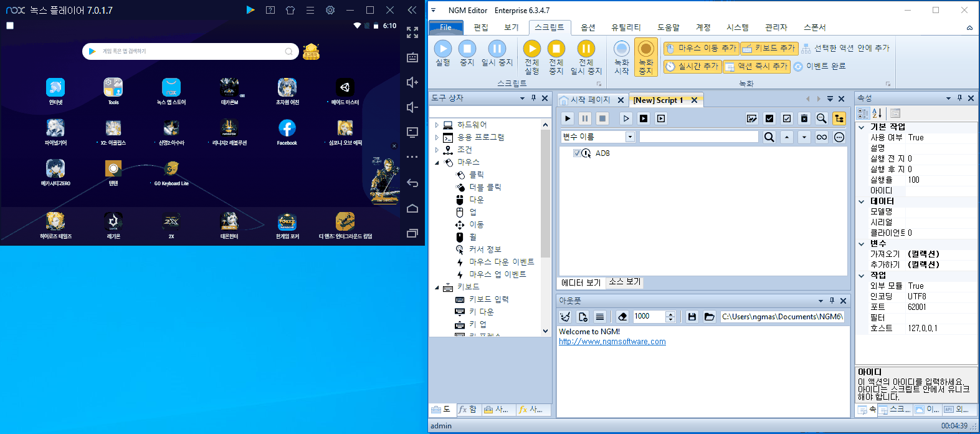Save output log with the floppy disk icon
This screenshot has height=434, width=980.
point(692,317)
